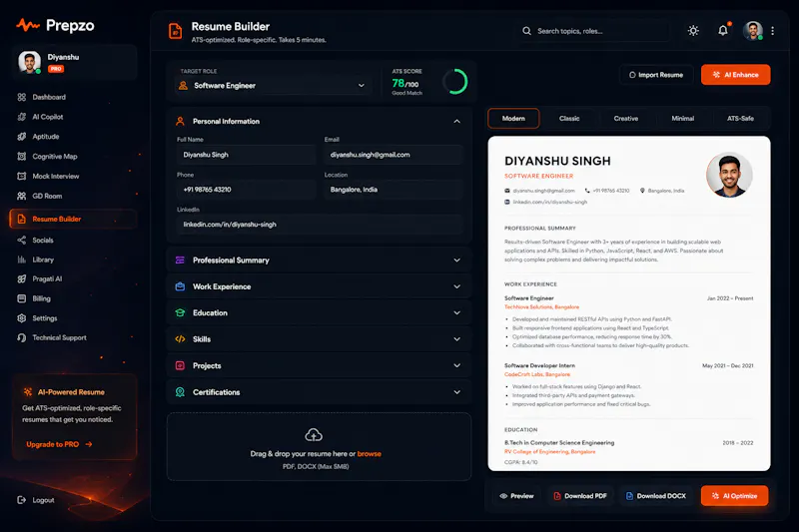Expand the Education section
Screen dimensions: 799x532
pos(319,313)
